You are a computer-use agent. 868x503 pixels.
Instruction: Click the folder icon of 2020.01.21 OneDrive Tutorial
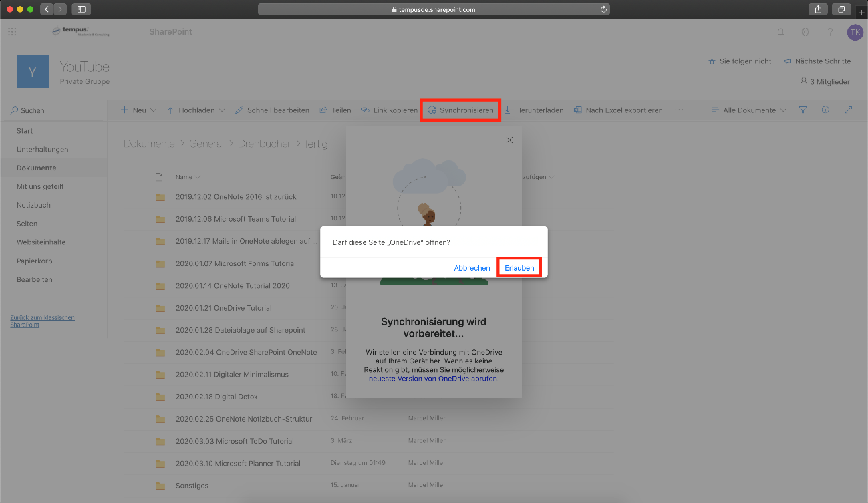click(x=160, y=308)
